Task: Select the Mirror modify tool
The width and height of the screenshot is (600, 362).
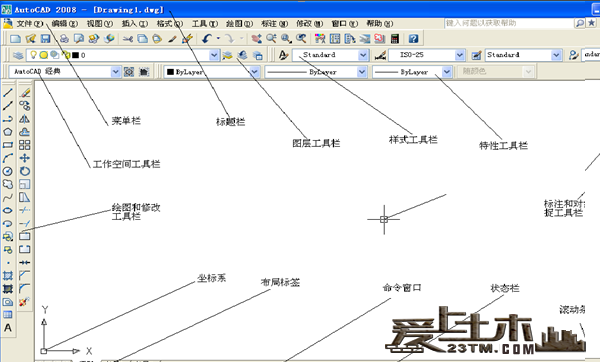Action: 24,119
